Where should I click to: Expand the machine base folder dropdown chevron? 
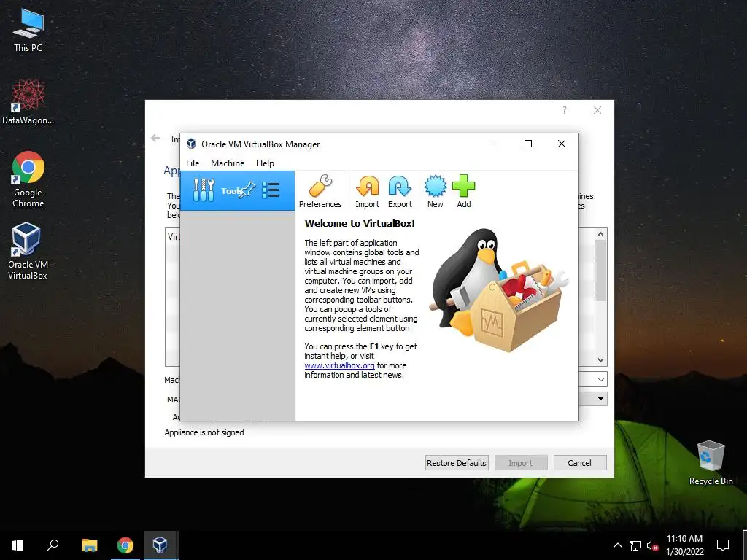click(601, 379)
